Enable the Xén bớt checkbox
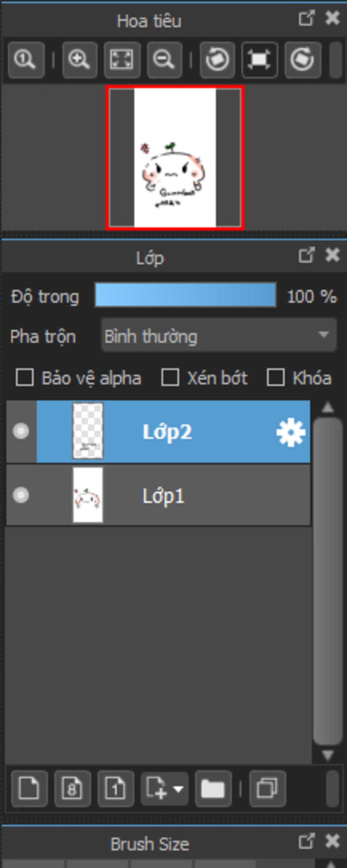The width and height of the screenshot is (347, 868). point(170,378)
